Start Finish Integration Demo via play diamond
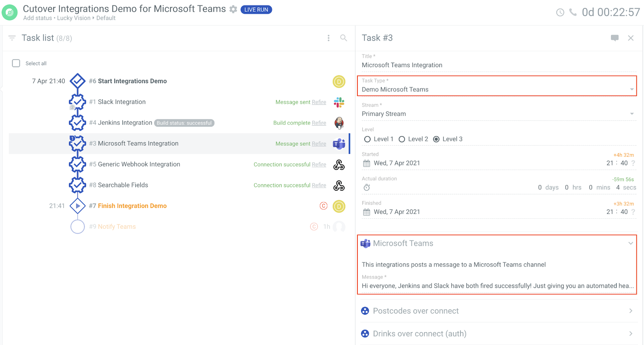This screenshot has width=644, height=345. [x=78, y=206]
